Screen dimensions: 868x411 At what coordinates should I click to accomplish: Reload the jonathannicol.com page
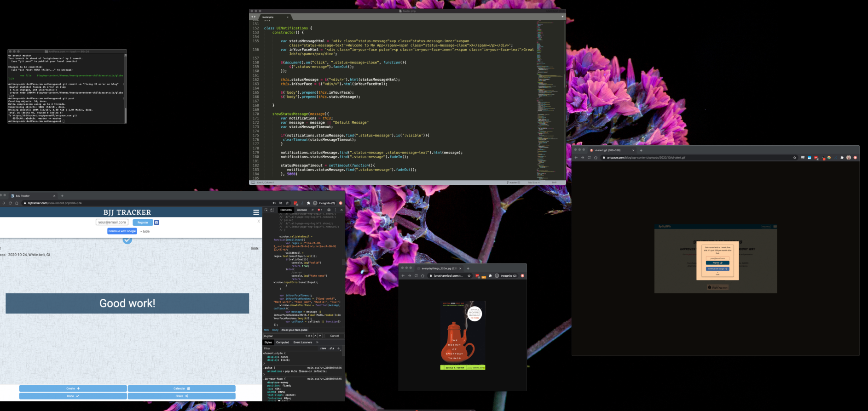(x=416, y=276)
